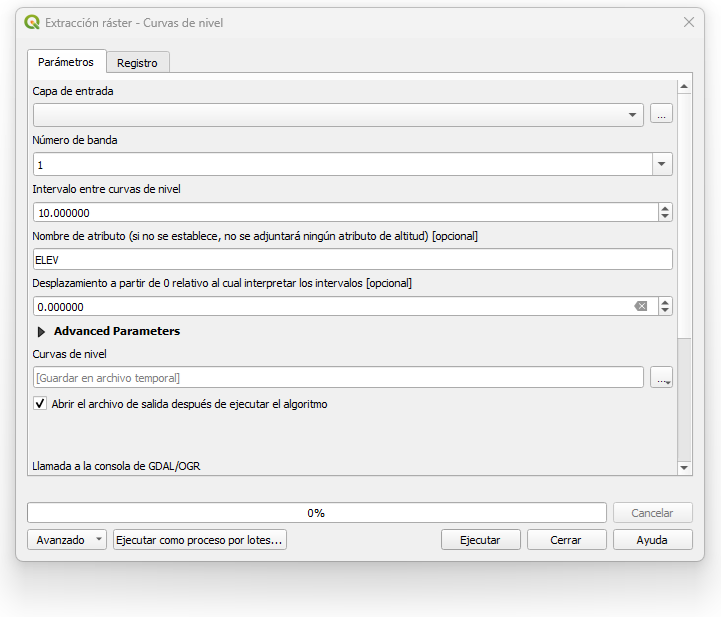Switch to the Registro tab

coord(137,63)
